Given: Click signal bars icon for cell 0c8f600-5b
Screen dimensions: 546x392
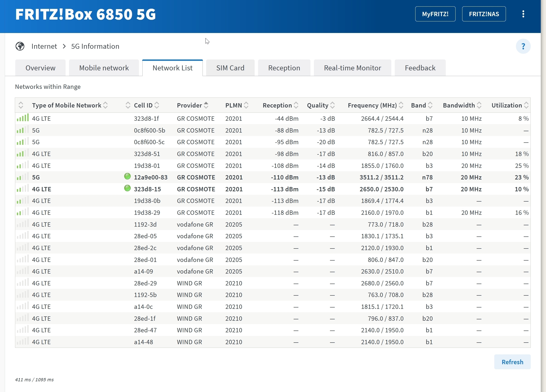Looking at the screenshot, I should (x=23, y=129).
